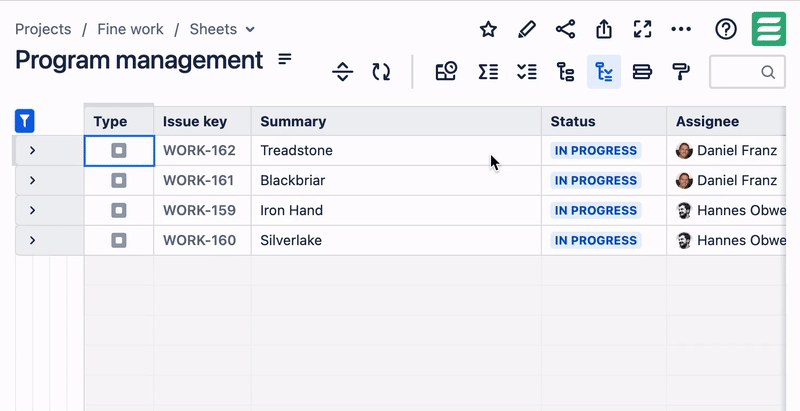This screenshot has height=411, width=800.
Task: Toggle the highlighted hierarchy list icon
Action: click(604, 72)
